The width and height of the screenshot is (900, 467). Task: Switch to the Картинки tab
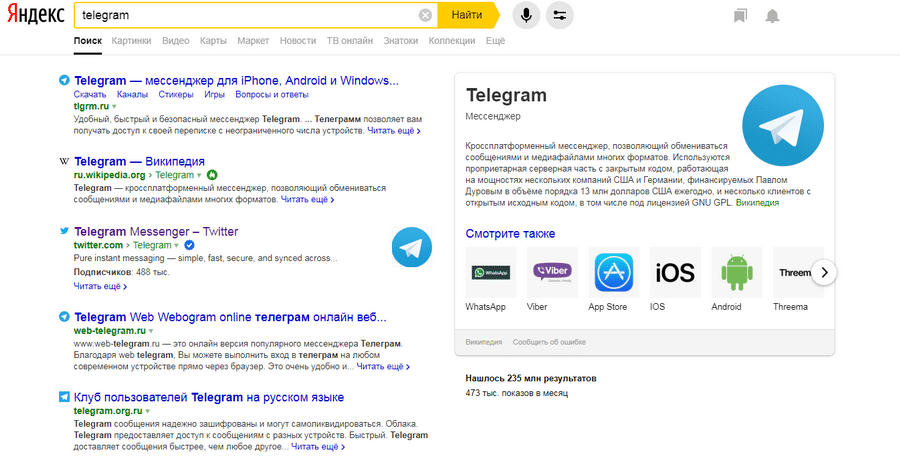point(131,41)
